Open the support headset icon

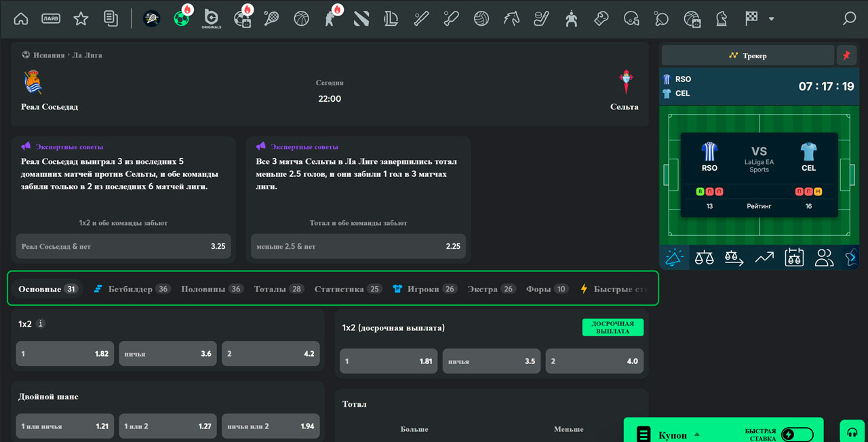852,433
